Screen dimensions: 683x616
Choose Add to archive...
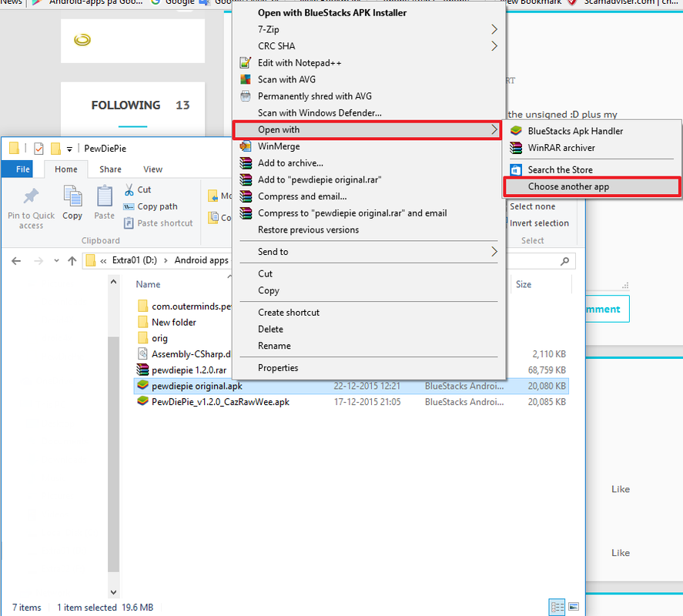point(369,163)
